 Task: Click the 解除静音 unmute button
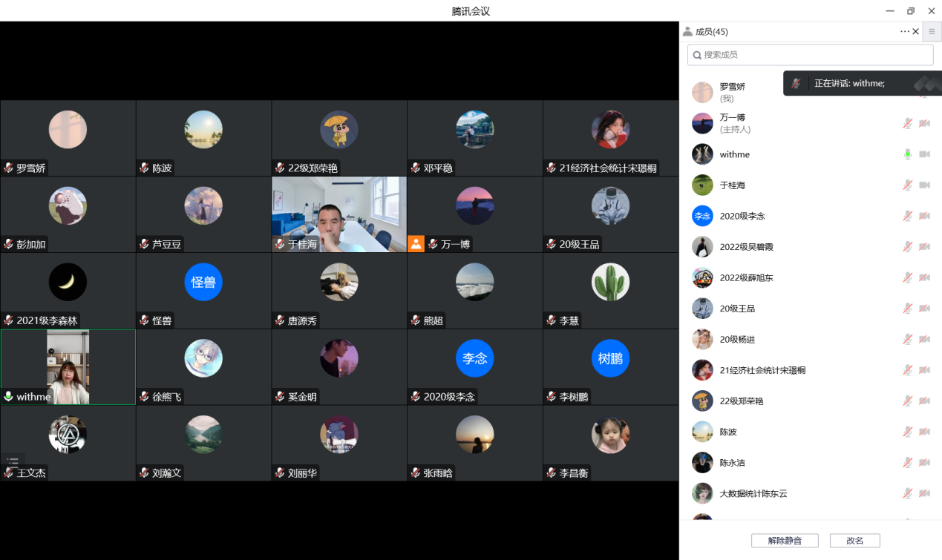(784, 541)
